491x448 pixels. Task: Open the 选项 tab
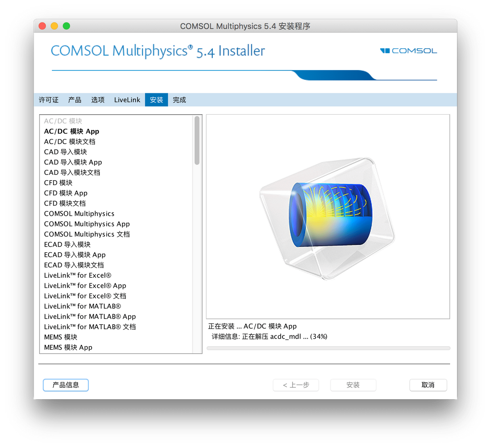pyautogui.click(x=98, y=100)
